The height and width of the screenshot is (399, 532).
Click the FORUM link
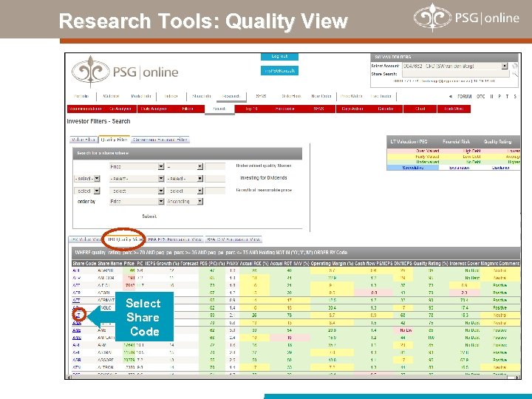tap(465, 96)
